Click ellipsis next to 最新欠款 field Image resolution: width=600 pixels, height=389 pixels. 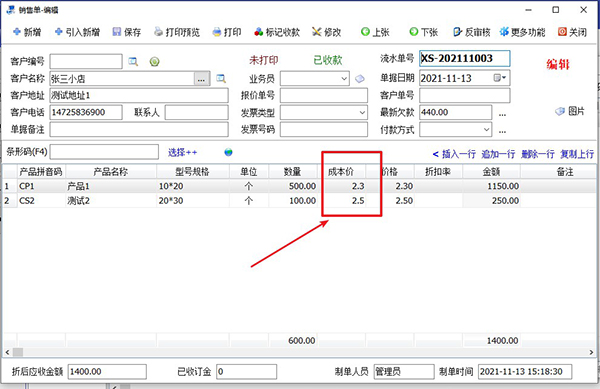point(502,113)
